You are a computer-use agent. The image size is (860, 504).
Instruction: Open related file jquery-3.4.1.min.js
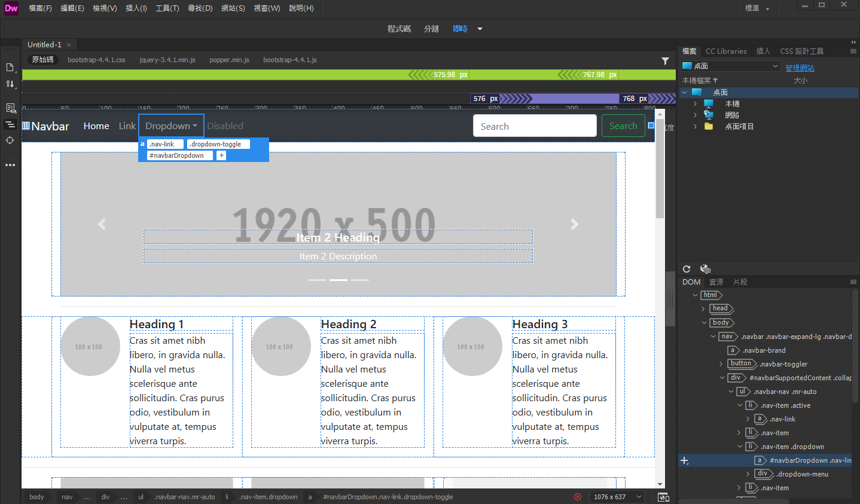[167, 60]
